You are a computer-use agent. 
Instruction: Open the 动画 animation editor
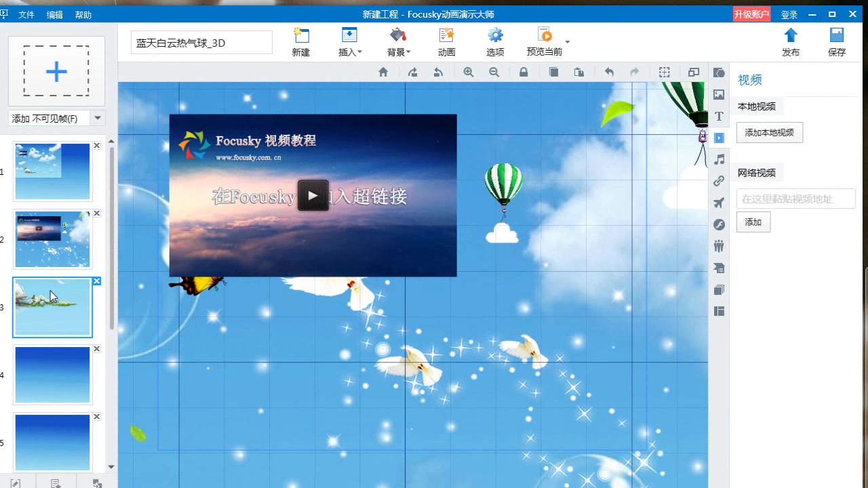point(446,43)
